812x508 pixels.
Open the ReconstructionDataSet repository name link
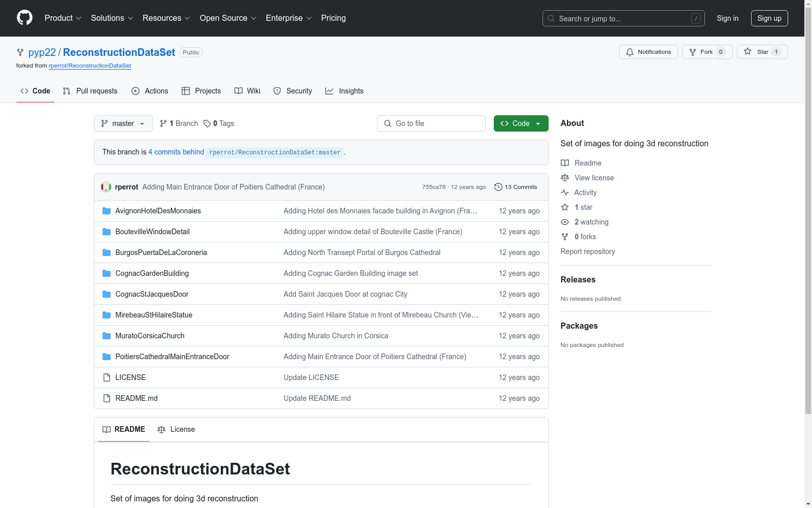pos(119,52)
